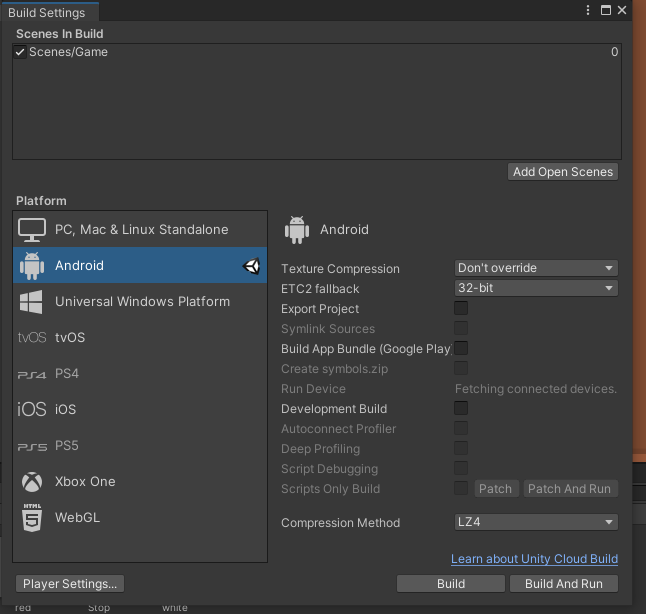The height and width of the screenshot is (614, 646).
Task: Toggle the Autoconnect Profiler checkbox
Action: coord(461,428)
